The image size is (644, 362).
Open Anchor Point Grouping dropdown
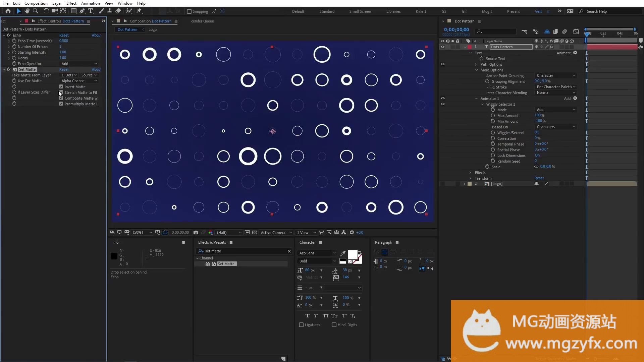coord(556,76)
